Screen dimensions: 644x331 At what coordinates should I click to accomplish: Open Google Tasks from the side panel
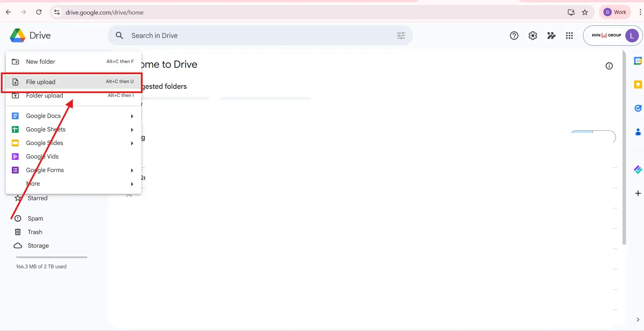(638, 108)
